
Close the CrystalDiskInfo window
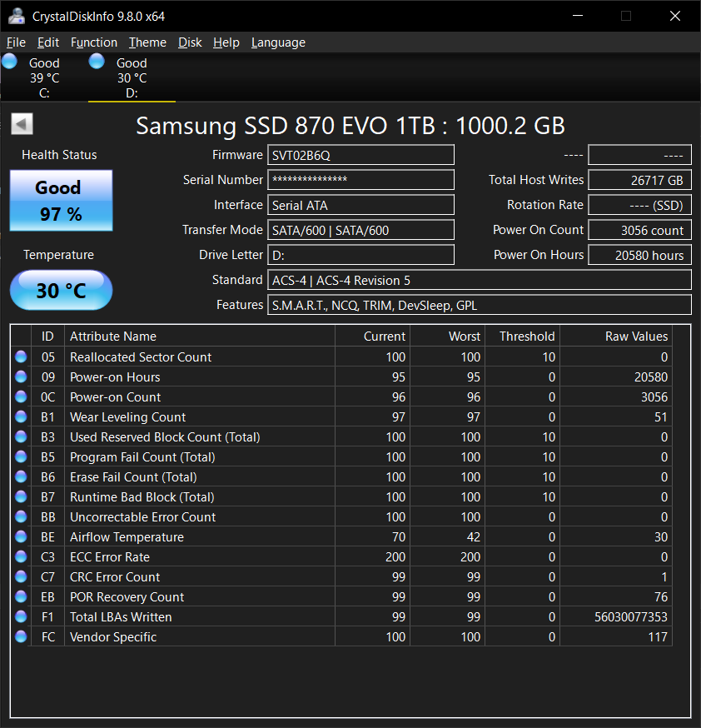675,16
